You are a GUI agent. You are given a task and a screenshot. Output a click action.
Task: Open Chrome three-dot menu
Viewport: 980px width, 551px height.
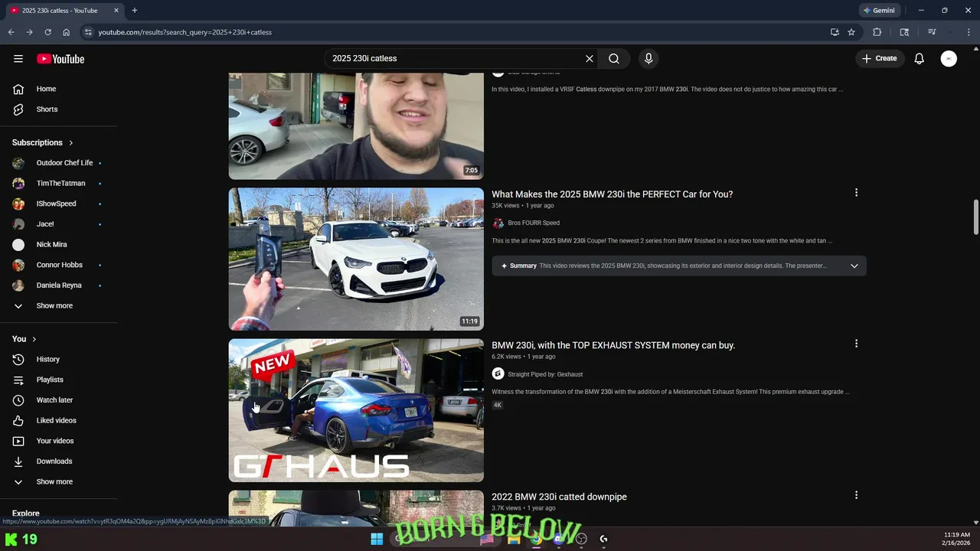click(969, 32)
